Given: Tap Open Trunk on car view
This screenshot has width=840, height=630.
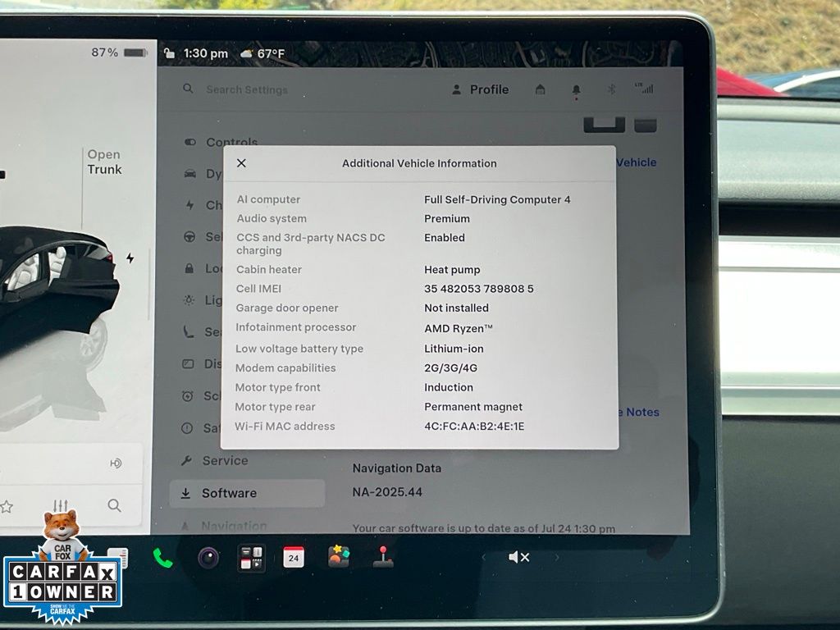Looking at the screenshot, I should 104,162.
